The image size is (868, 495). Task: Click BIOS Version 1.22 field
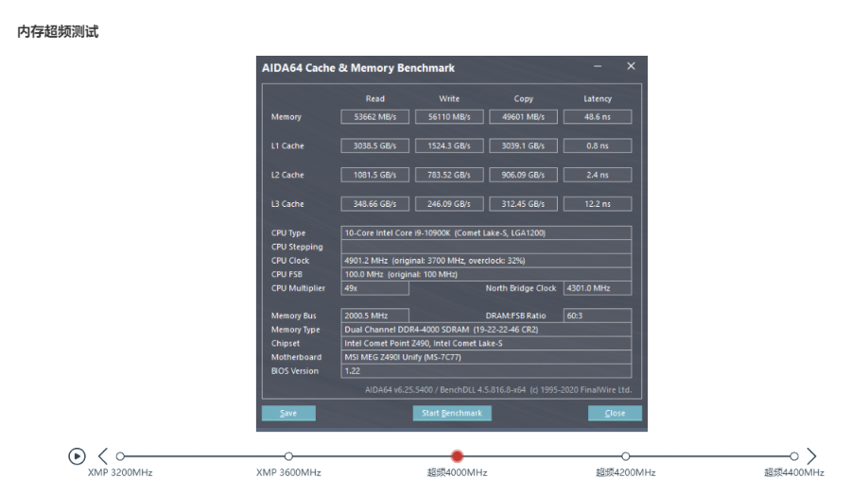point(486,371)
